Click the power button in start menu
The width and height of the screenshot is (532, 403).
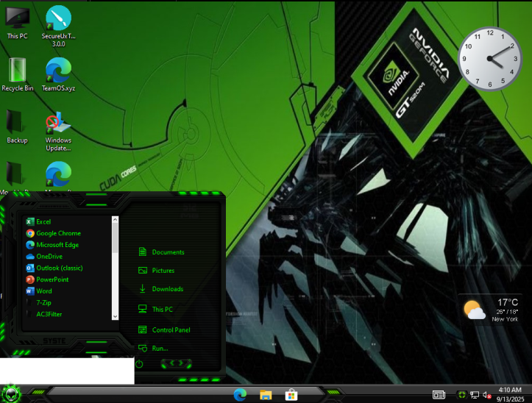139,364
